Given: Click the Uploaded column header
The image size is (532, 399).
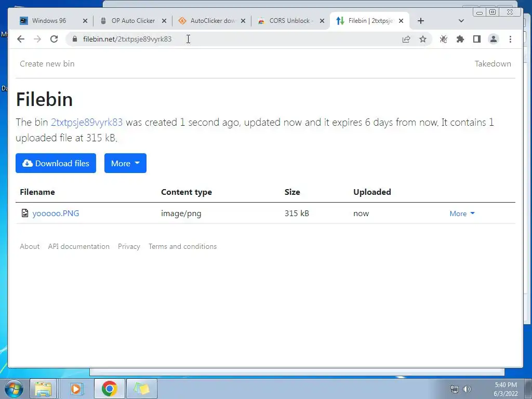Looking at the screenshot, I should click(x=372, y=192).
